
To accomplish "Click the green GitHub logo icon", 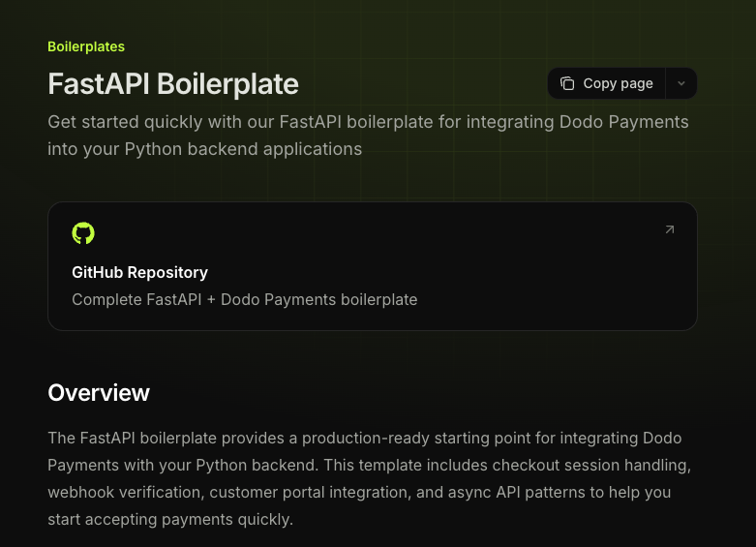I will (x=83, y=233).
